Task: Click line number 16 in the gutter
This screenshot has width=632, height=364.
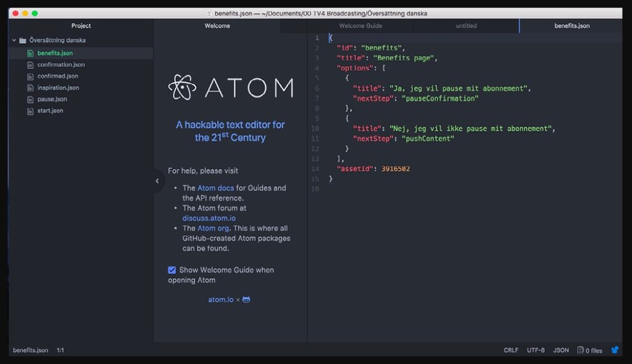Action: coord(315,189)
